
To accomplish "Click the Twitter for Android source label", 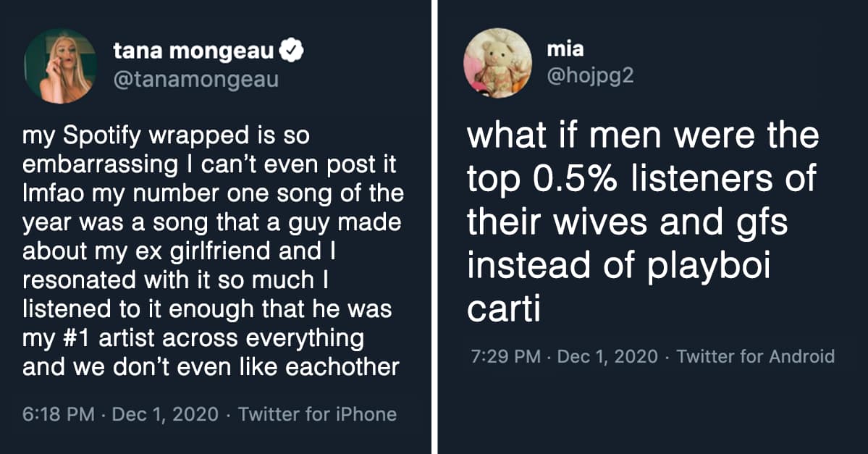I will (755, 356).
